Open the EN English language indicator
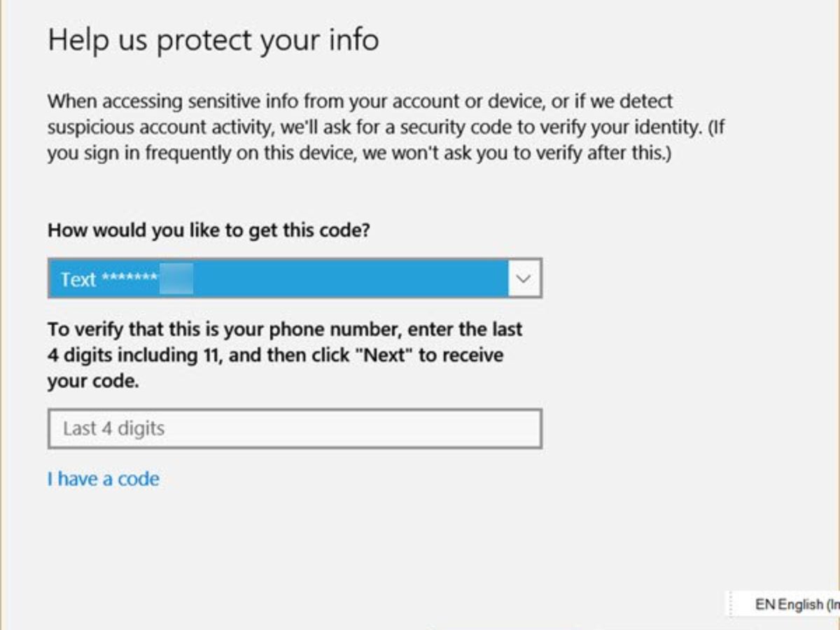 click(795, 603)
